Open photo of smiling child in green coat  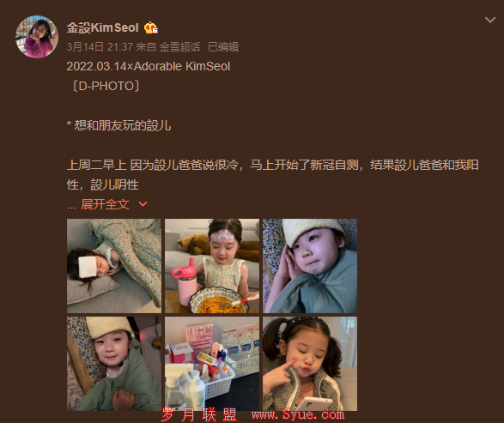pos(114,364)
